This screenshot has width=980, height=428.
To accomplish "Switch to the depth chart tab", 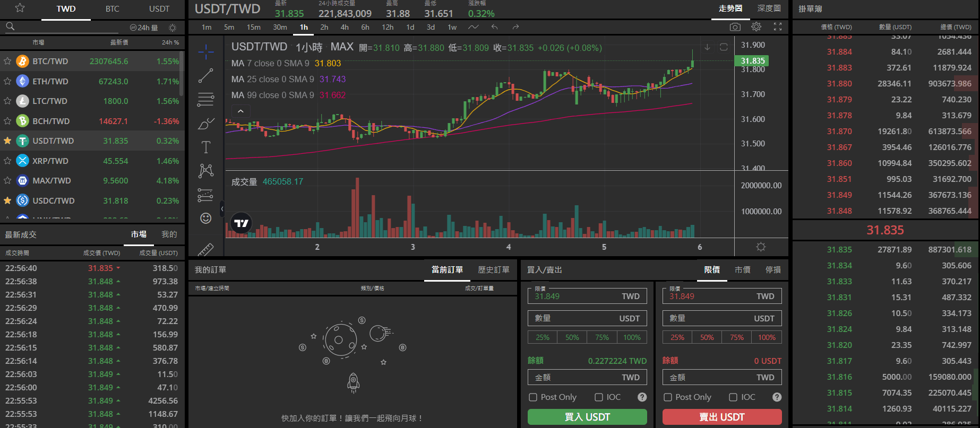I will coord(769,8).
